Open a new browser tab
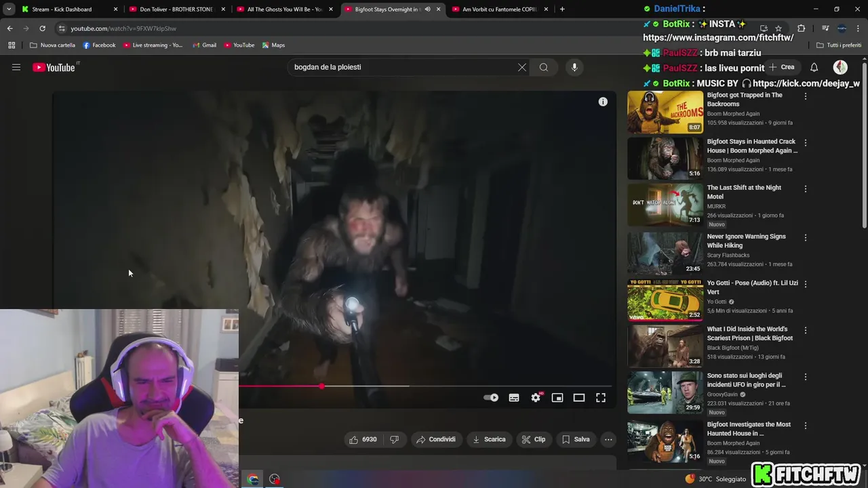 (562, 9)
